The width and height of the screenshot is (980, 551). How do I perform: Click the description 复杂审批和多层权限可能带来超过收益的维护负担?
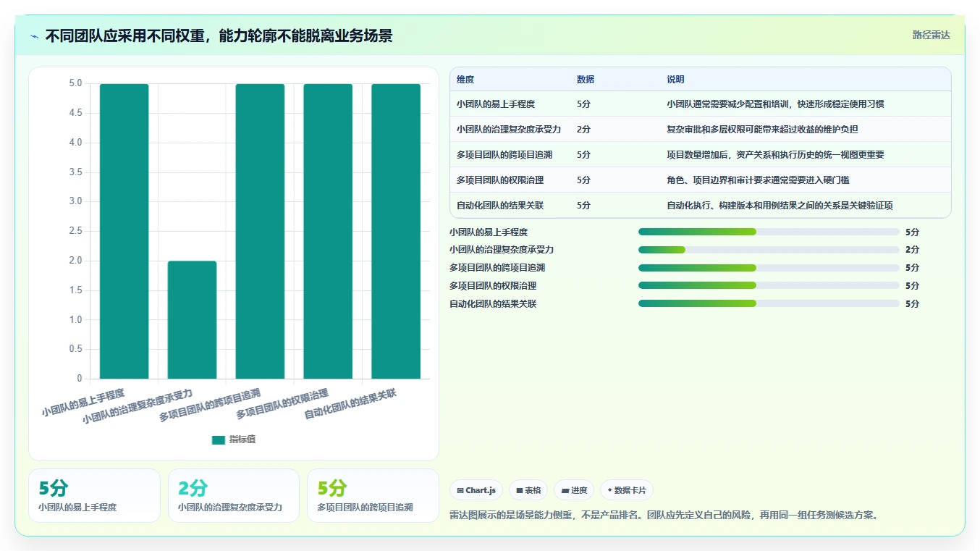click(x=762, y=130)
